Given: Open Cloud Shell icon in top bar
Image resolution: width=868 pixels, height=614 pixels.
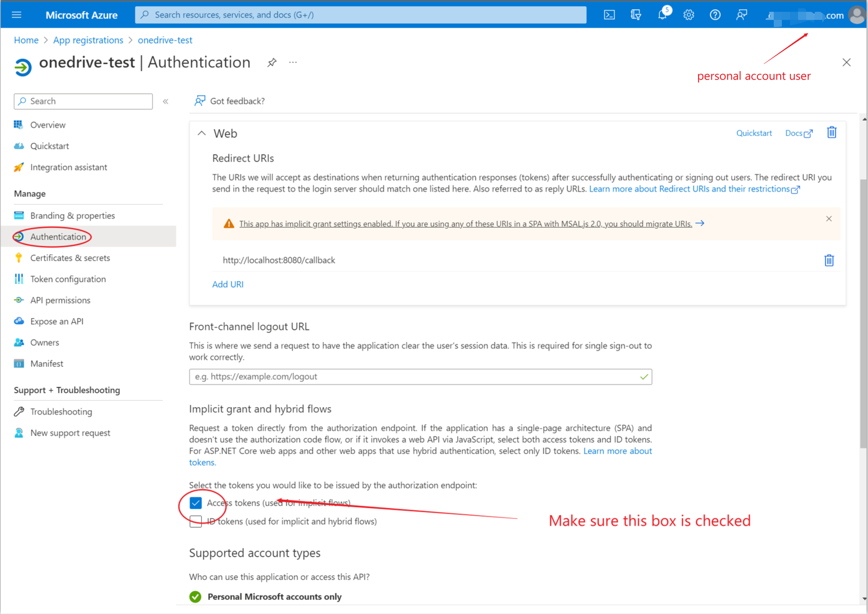Looking at the screenshot, I should pyautogui.click(x=609, y=15).
